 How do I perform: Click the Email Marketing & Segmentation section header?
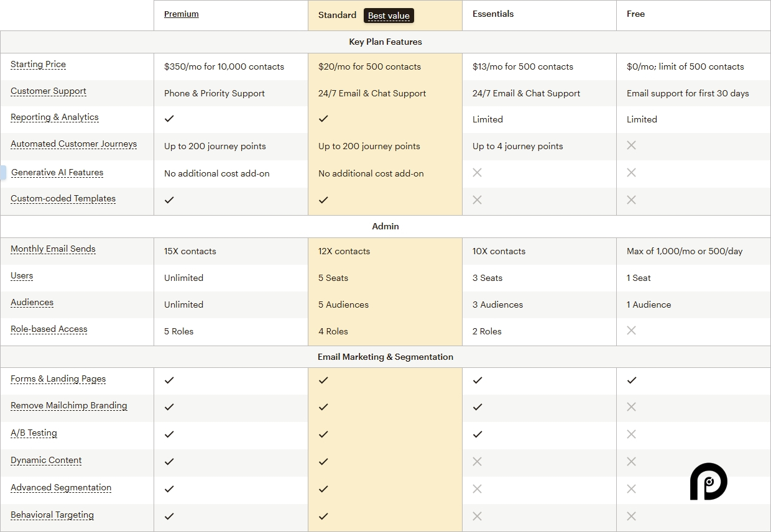point(386,357)
